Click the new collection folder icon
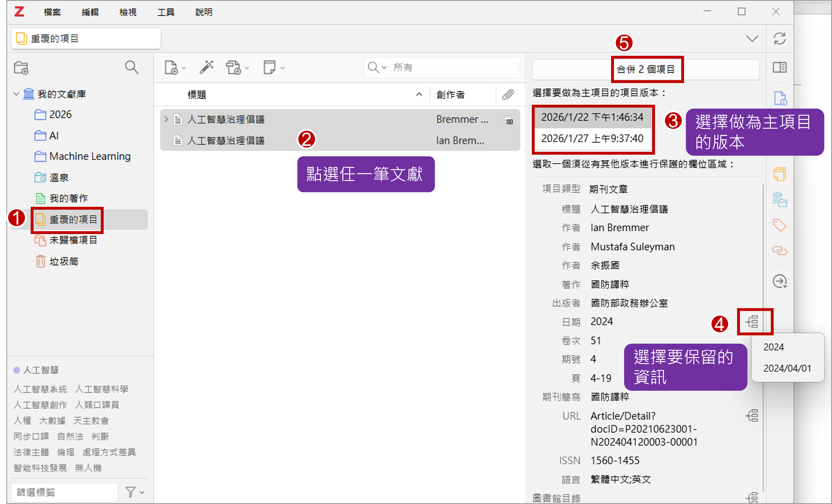The width and height of the screenshot is (832, 504). (21, 68)
